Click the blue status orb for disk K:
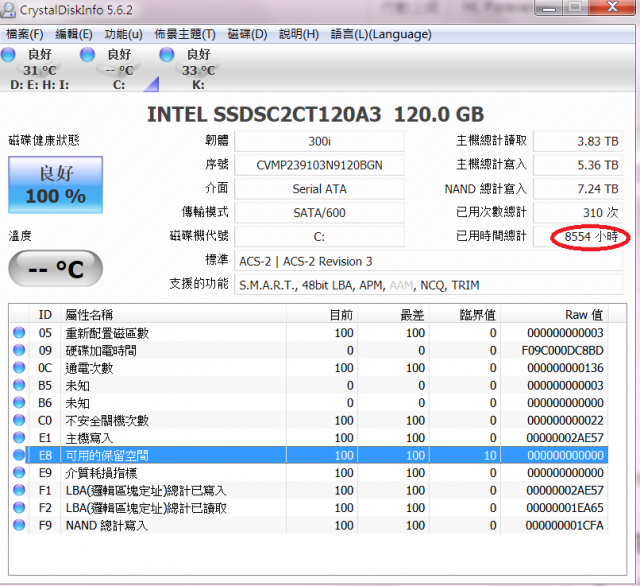 tap(167, 54)
